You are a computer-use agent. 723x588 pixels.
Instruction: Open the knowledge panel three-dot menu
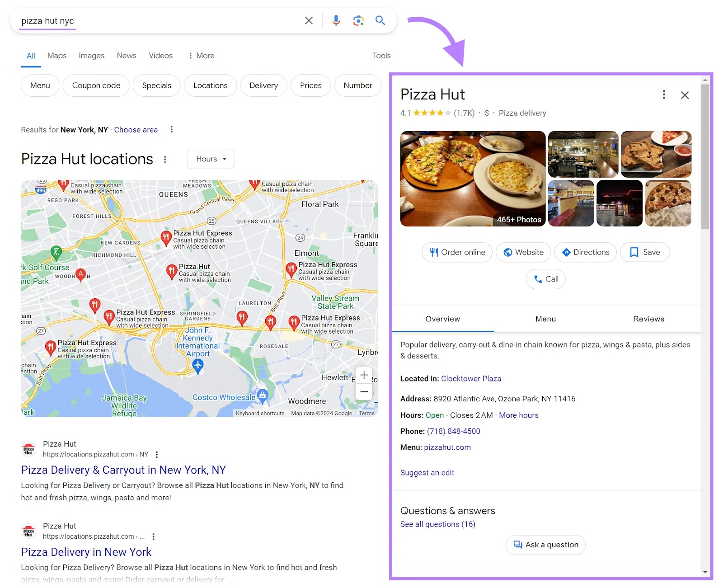pos(664,94)
